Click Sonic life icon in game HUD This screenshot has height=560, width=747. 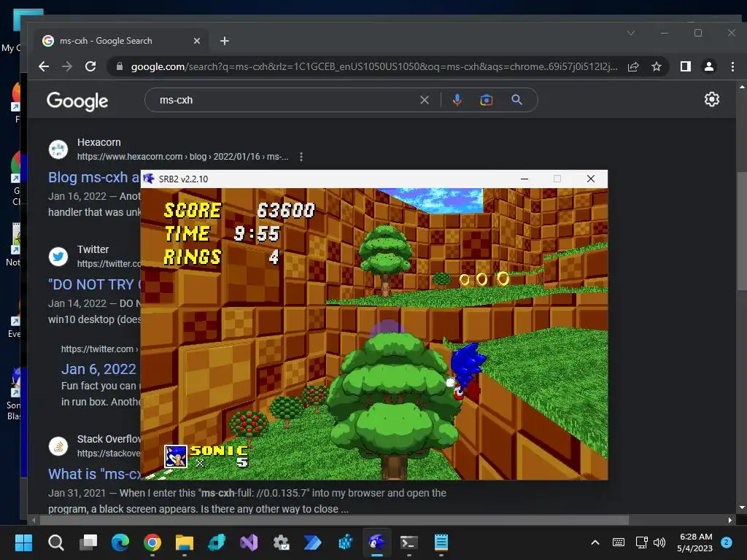[x=175, y=456]
